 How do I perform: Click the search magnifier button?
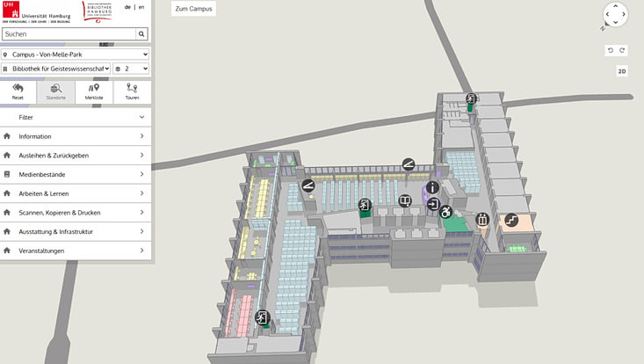tap(141, 34)
